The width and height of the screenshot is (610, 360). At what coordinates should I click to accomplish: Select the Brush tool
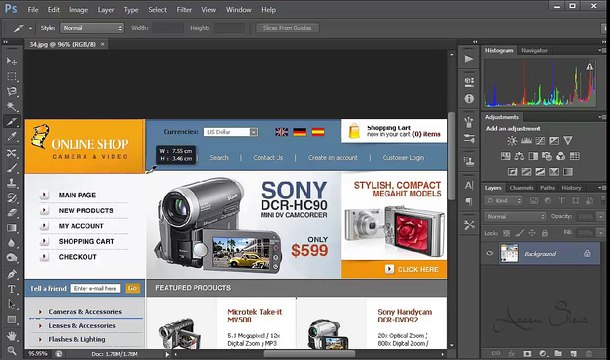point(12,168)
